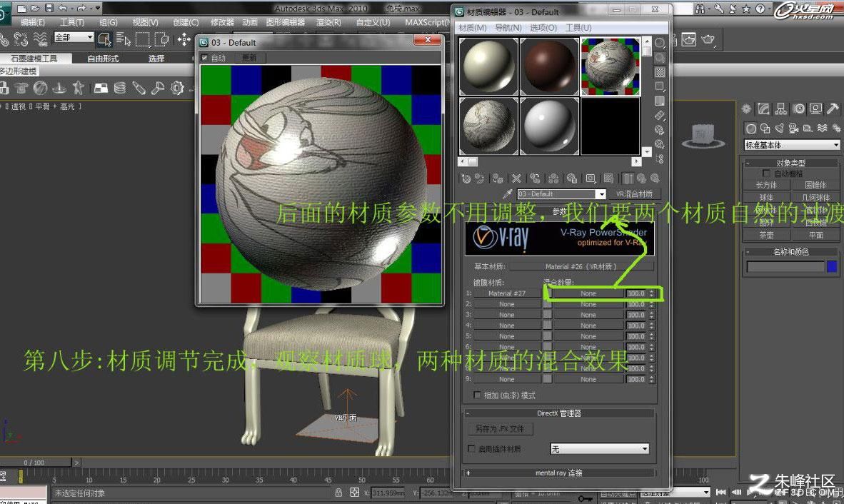Open the 标准基本体 object category dropdown
The width and height of the screenshot is (844, 504).
coord(792,145)
